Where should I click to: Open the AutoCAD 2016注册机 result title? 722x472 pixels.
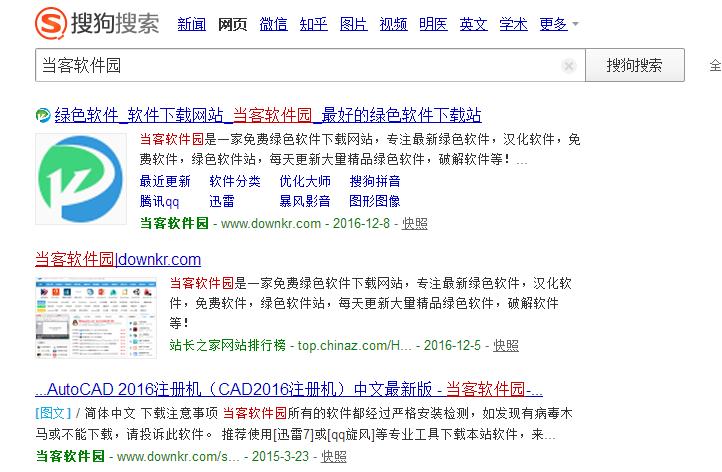click(289, 390)
